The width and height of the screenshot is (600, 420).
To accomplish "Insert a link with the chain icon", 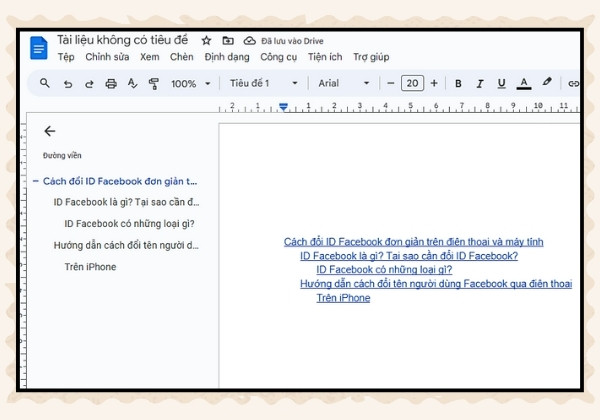I will click(x=573, y=83).
